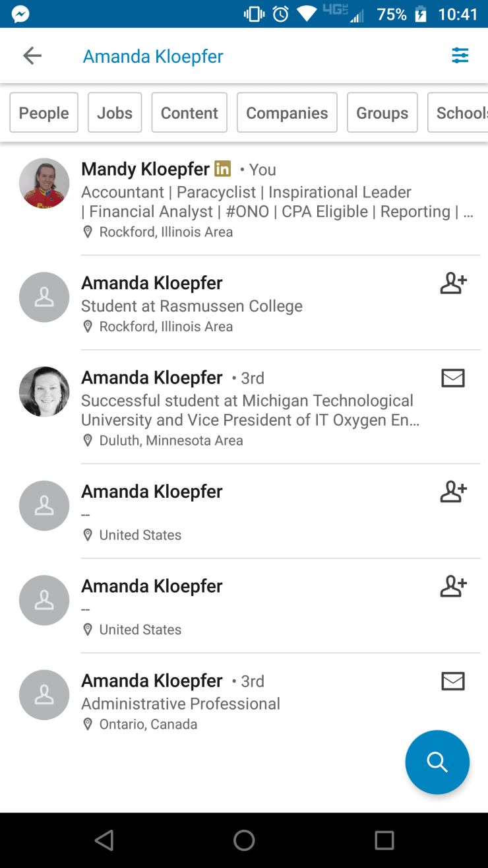Tap the back arrow icon
This screenshot has height=868, width=488.
pyautogui.click(x=32, y=56)
